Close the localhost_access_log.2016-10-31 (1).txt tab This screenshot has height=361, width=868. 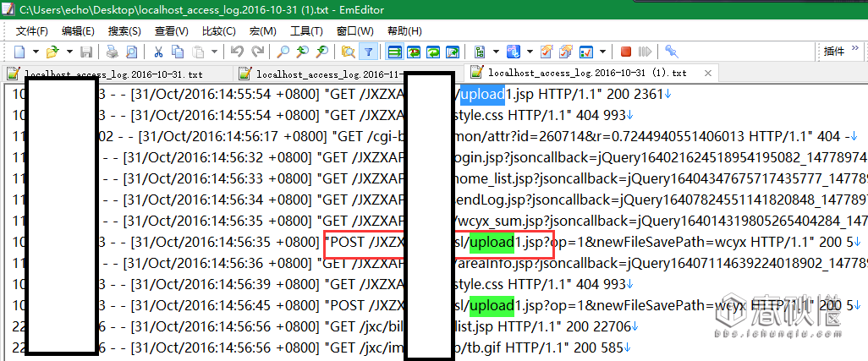pos(707,73)
